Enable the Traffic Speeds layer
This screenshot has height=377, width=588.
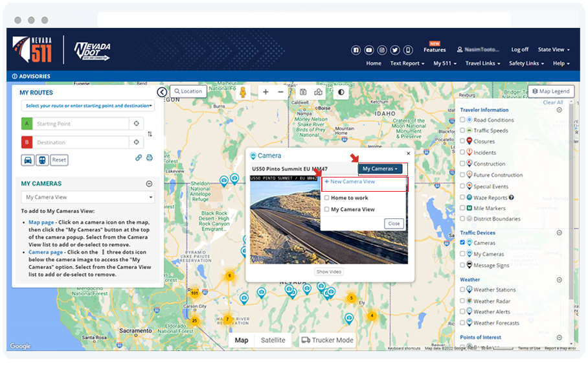[462, 130]
